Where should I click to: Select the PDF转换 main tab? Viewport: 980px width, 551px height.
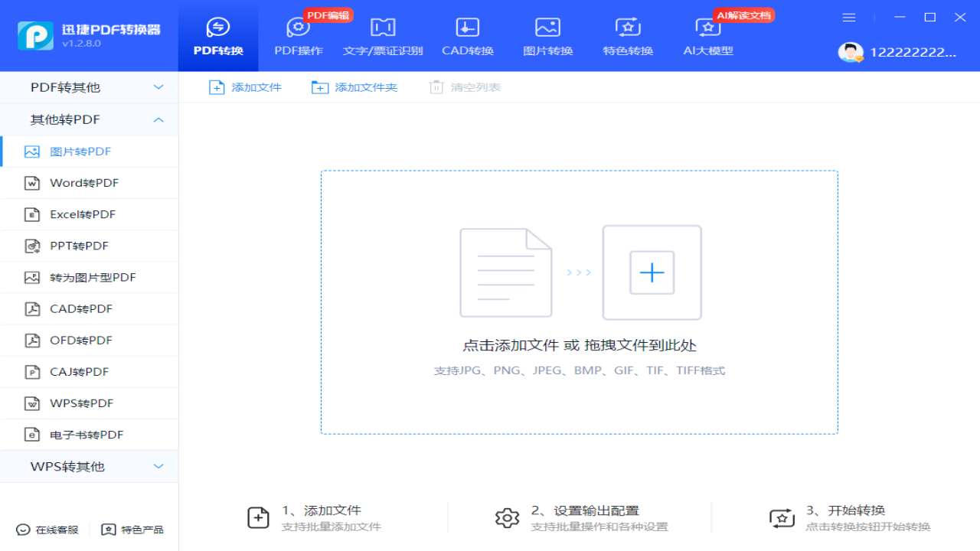218,35
